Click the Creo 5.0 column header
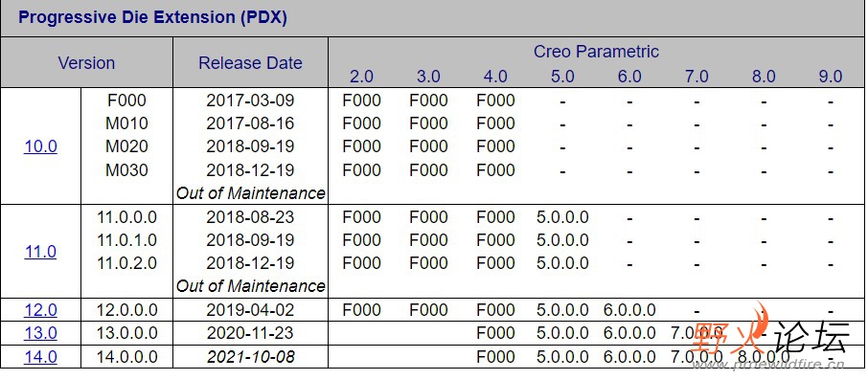 (x=562, y=77)
